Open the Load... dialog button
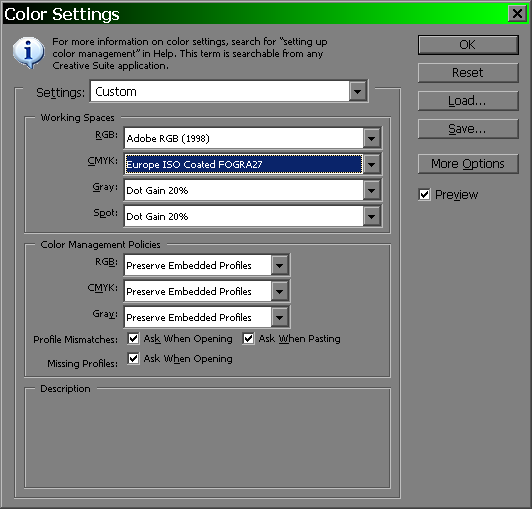Viewport: 532px width, 509px height. (468, 101)
